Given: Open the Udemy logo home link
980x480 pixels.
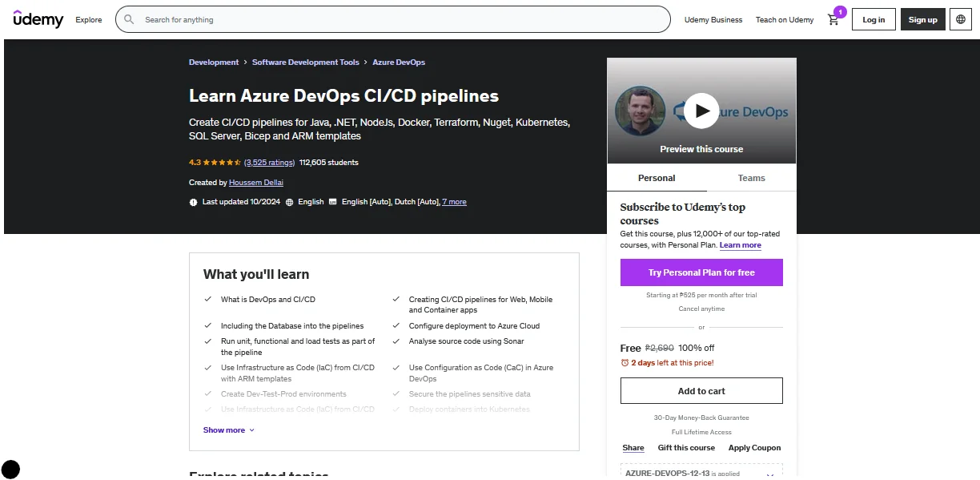Looking at the screenshot, I should point(38,18).
